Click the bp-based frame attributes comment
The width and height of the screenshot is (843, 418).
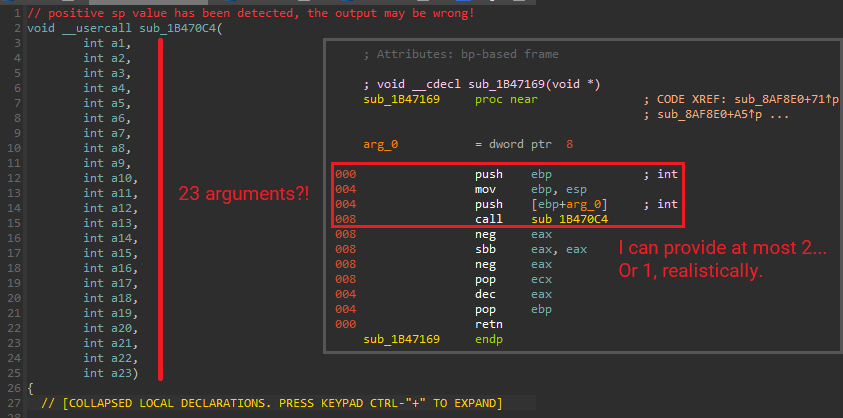tap(462, 53)
